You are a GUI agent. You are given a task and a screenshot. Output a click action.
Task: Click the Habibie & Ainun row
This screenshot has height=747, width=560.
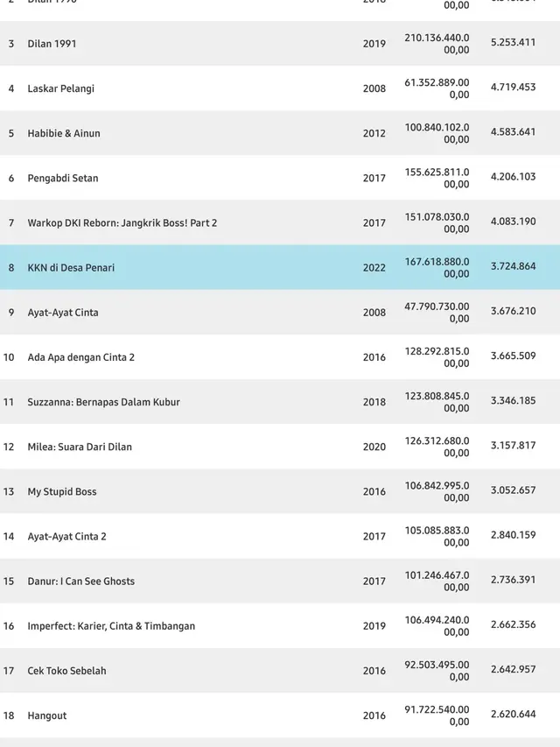pyautogui.click(x=280, y=133)
